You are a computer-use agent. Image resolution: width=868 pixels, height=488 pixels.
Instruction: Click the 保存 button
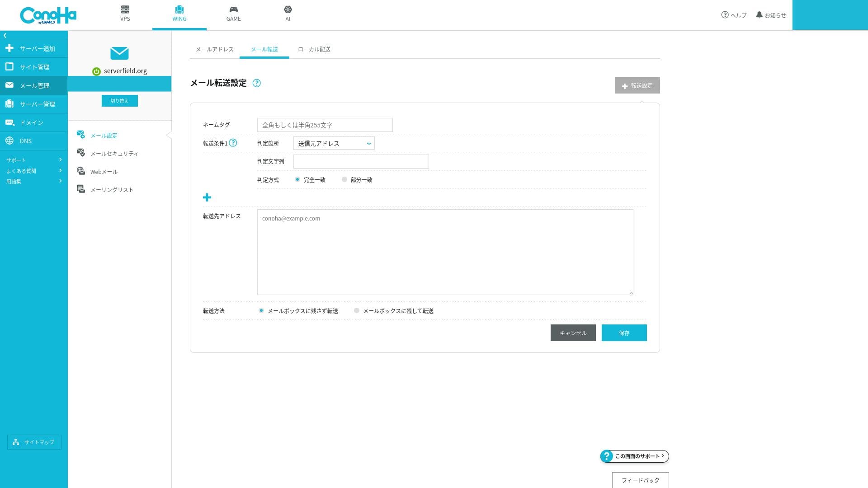click(x=624, y=333)
